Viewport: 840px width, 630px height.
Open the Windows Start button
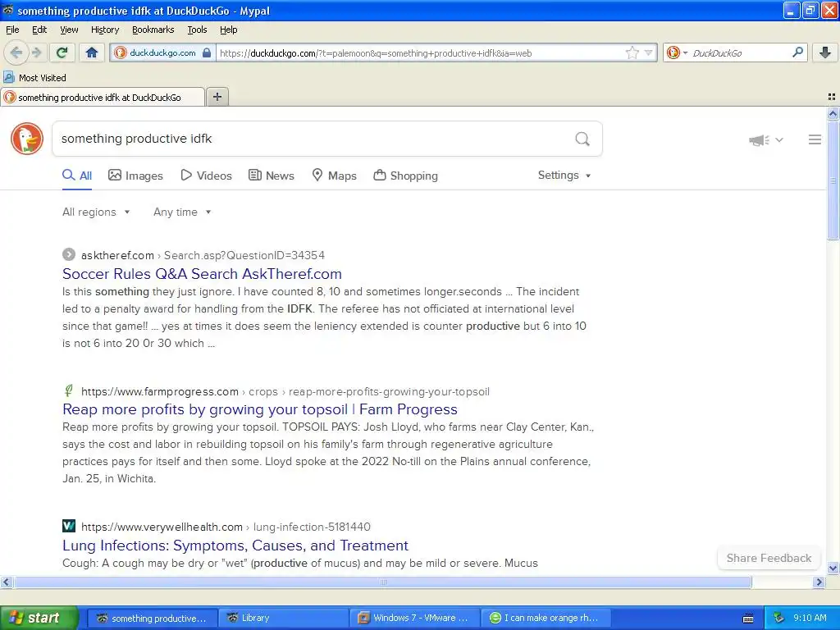[x=39, y=618]
